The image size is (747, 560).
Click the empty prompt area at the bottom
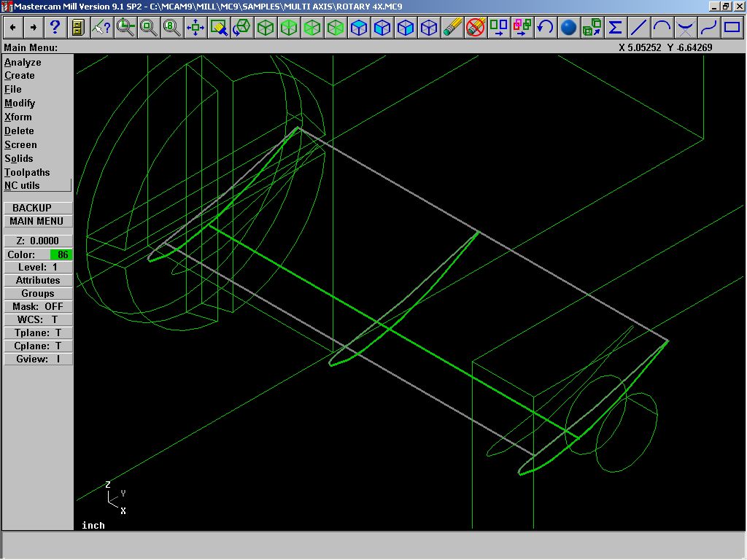pos(373,545)
